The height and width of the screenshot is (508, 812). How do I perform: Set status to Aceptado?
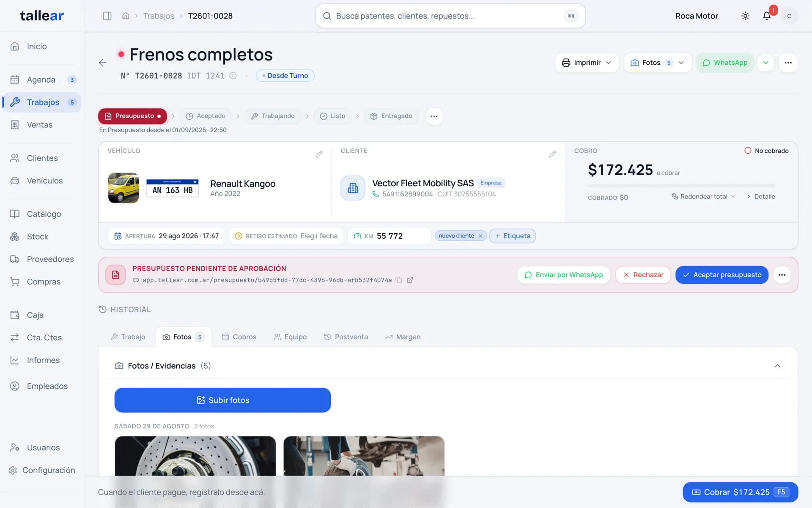click(206, 116)
